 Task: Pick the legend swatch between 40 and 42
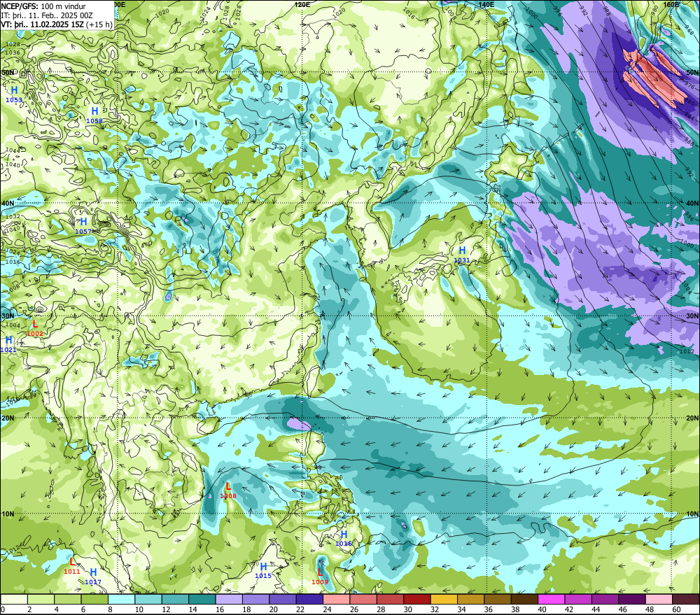(x=552, y=599)
